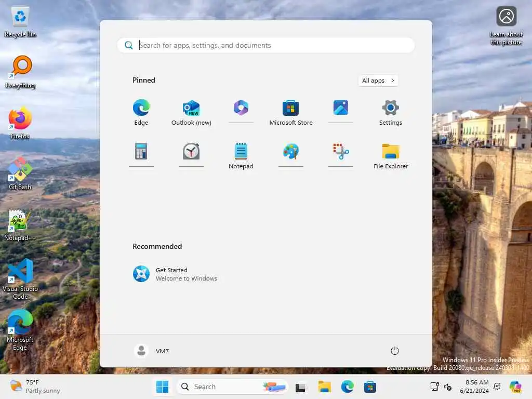Select the Visual Studio Code desktop shortcut
Viewport: 532px width, 399px height.
[20, 279]
